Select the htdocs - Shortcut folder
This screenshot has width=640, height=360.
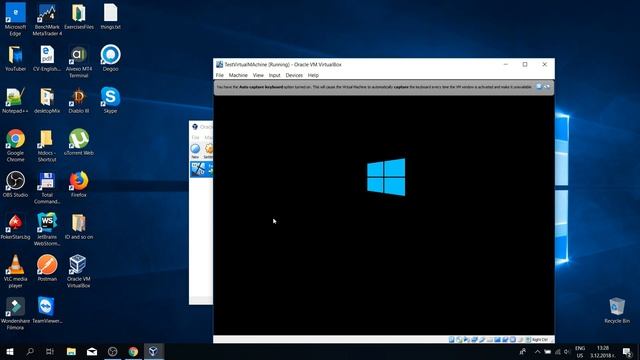47,146
